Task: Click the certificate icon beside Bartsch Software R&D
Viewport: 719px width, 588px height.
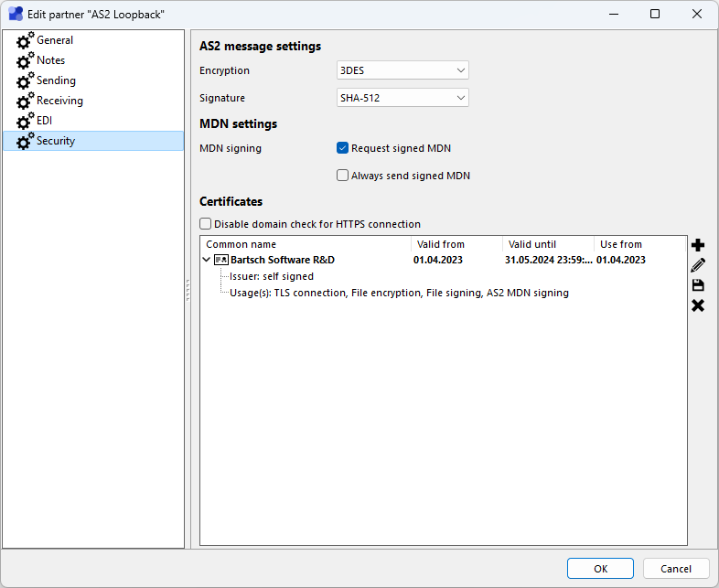Action: (220, 260)
